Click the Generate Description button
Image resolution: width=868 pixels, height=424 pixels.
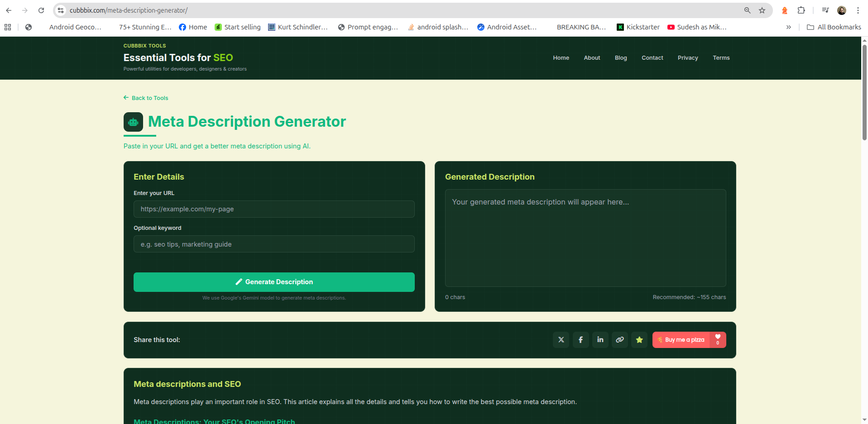pyautogui.click(x=273, y=281)
